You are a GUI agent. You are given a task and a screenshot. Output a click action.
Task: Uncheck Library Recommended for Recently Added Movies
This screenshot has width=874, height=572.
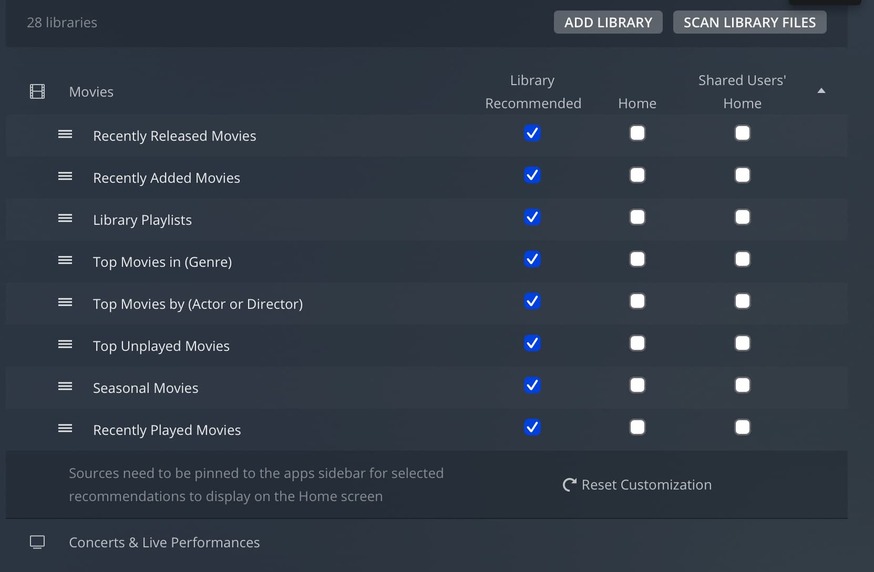tap(532, 175)
